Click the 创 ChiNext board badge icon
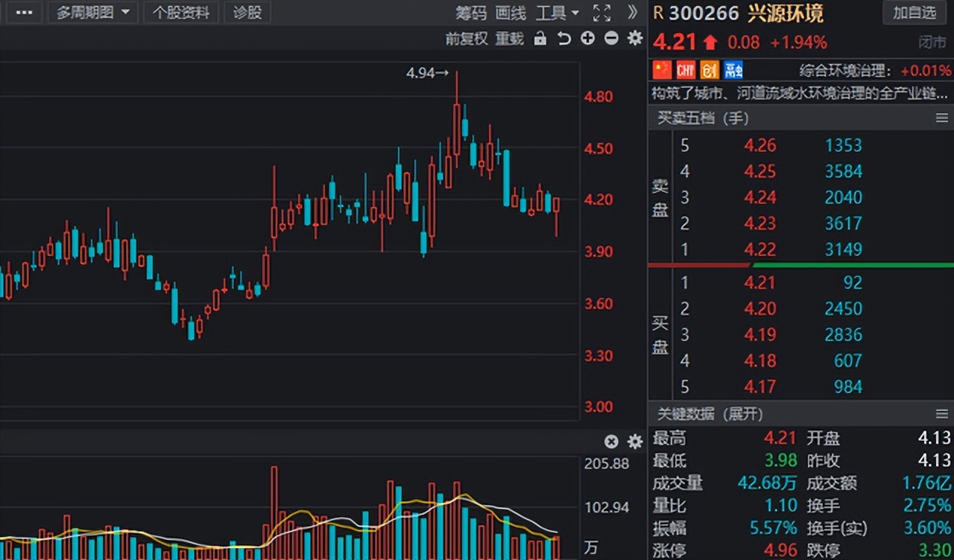Viewport: 954px width, 560px height. pyautogui.click(x=709, y=69)
